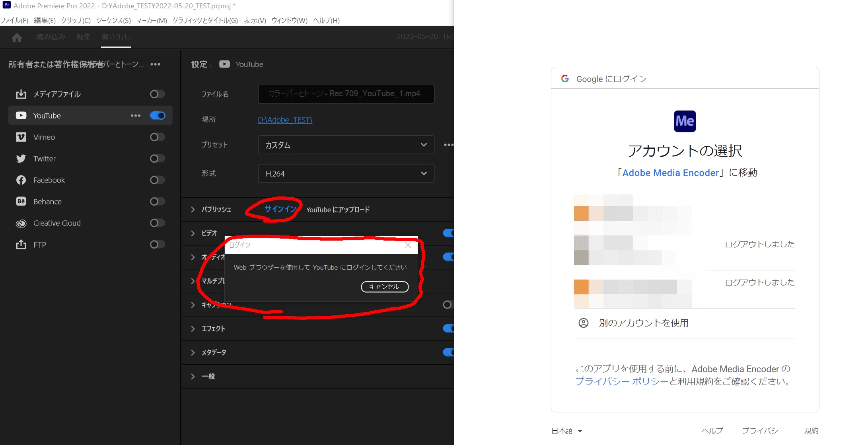The width and height of the screenshot is (868, 445).
Task: Click the プライバシー footer link
Action: [x=763, y=431]
